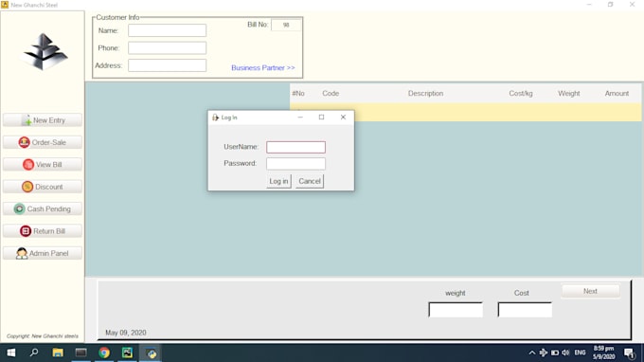Click the Next button

[590, 291]
